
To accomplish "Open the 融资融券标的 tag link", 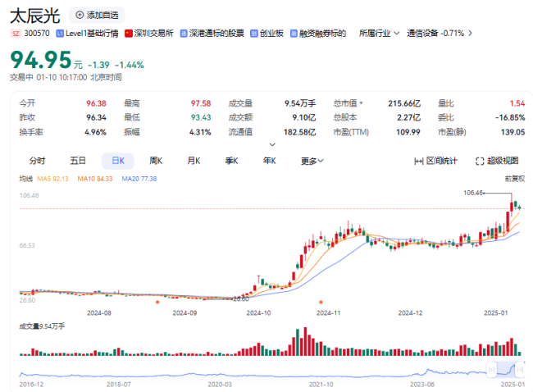I will coord(322,34).
